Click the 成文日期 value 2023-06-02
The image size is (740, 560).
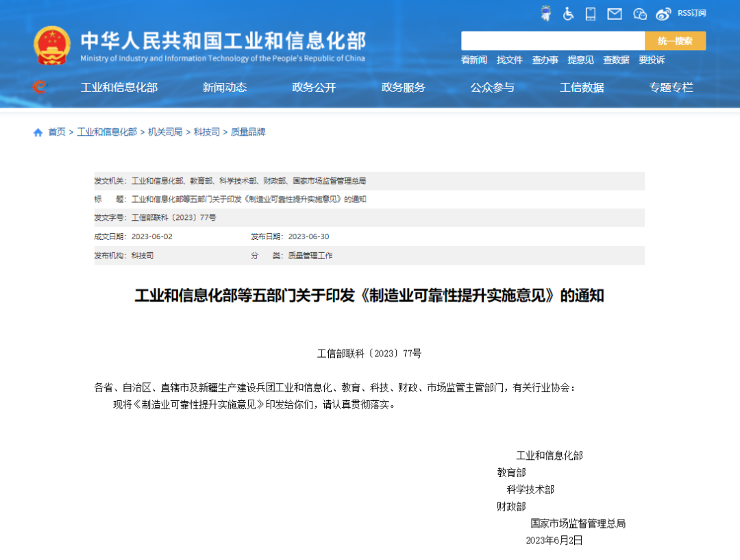[x=152, y=236]
